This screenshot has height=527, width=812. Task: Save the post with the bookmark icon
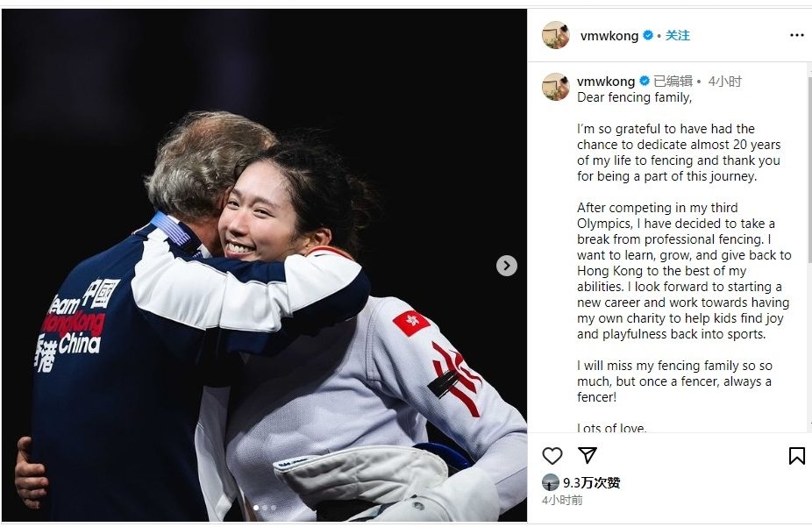(x=796, y=456)
